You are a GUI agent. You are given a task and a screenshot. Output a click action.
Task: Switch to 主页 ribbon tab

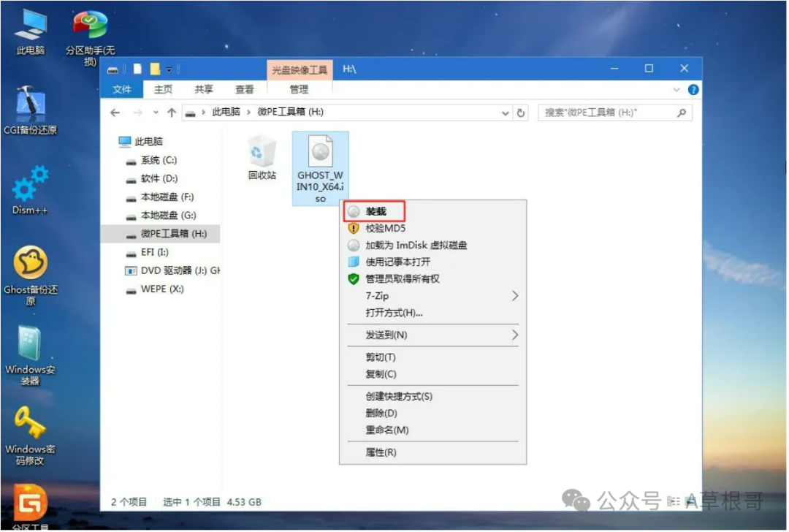point(163,90)
